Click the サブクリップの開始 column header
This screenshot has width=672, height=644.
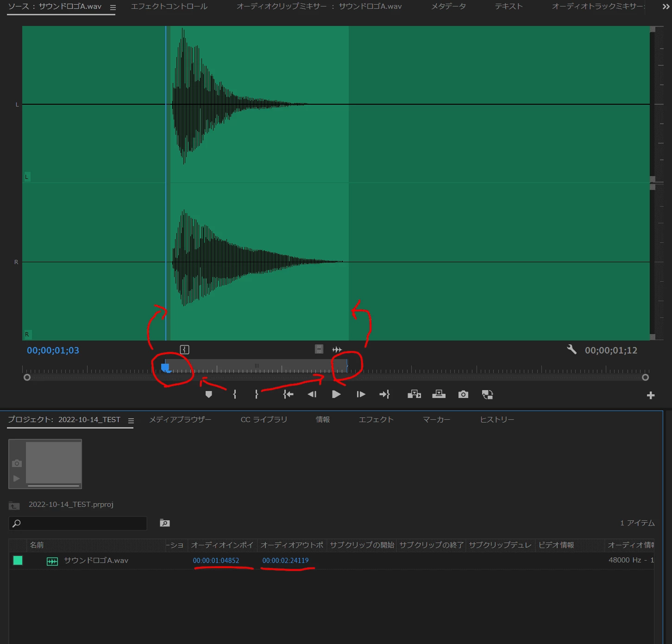click(x=362, y=545)
